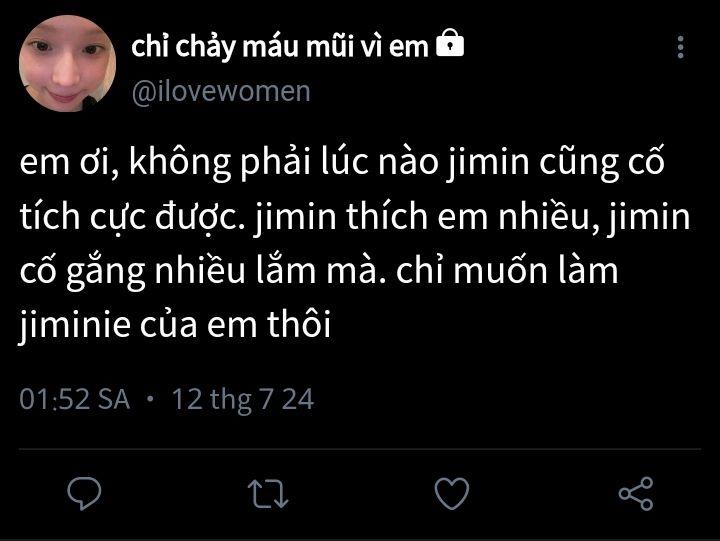Click display name "chỉ chảy máu mũi vì em"
This screenshot has height=541, width=720.
tap(280, 46)
